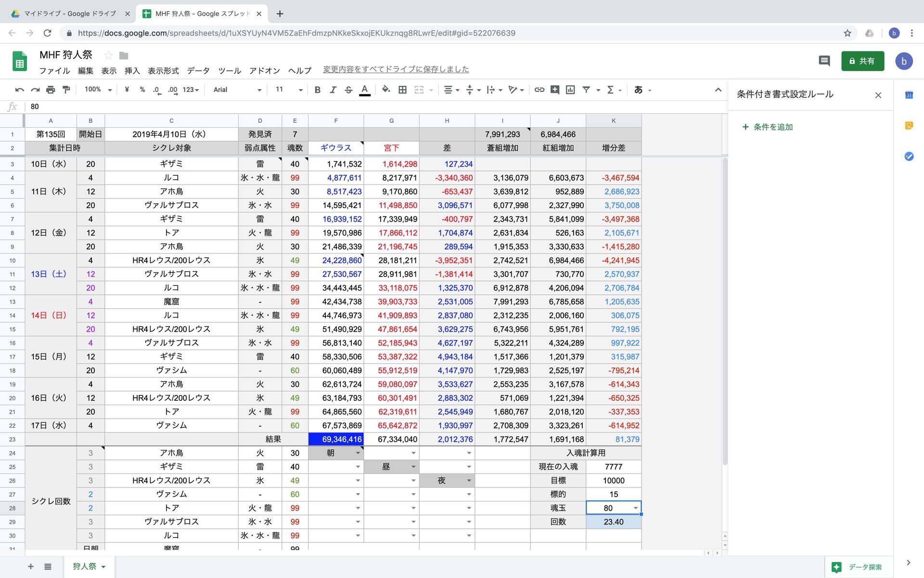Open the fill color bucket
This screenshot has height=578, width=924.
coord(386,90)
